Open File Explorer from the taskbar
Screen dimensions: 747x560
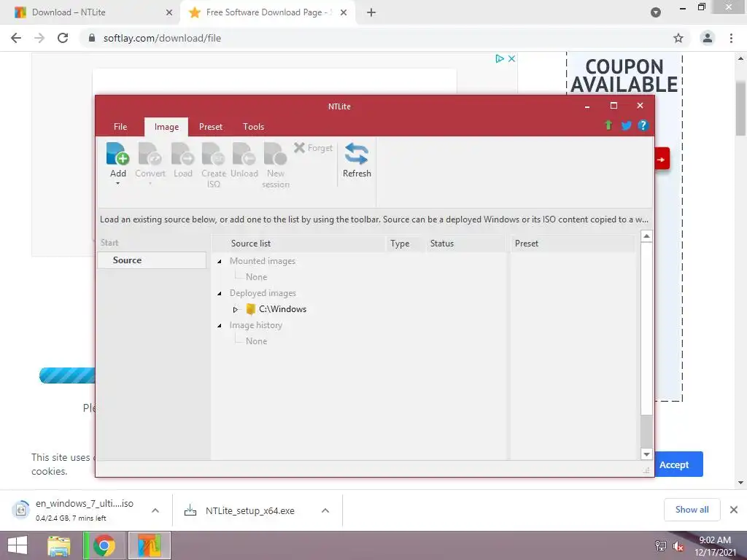[59, 545]
